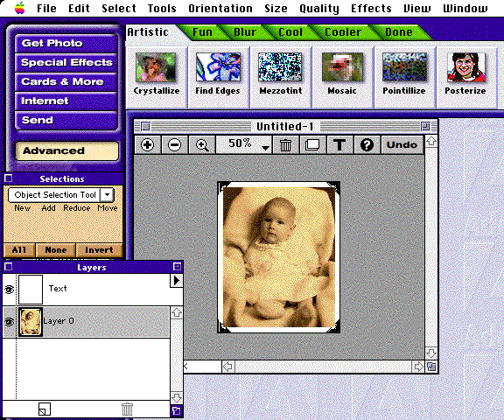Select the magnifying glass zoom tool
This screenshot has width=504, height=420.
(x=202, y=145)
